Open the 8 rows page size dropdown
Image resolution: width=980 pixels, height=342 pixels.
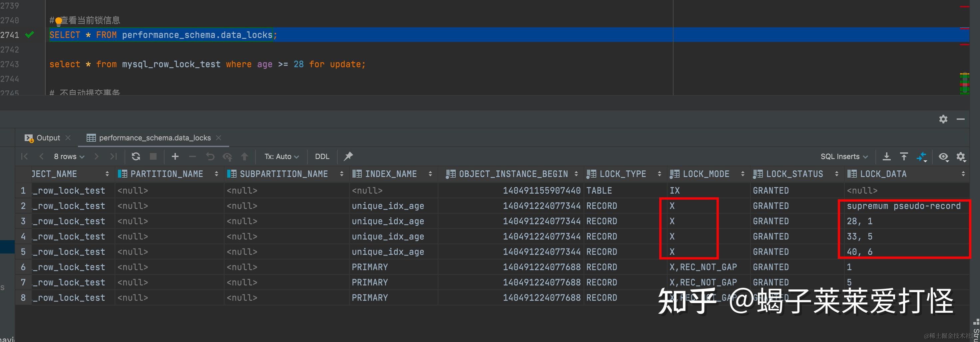click(x=69, y=157)
